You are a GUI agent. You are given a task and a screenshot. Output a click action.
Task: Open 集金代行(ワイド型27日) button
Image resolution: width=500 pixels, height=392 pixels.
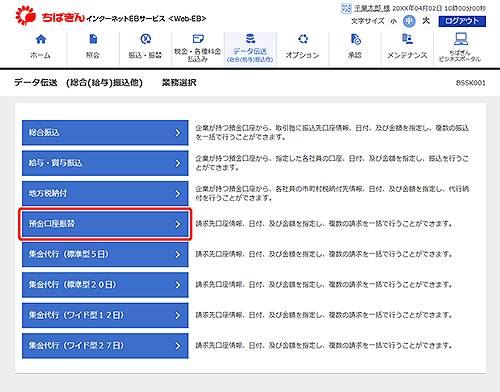(105, 346)
